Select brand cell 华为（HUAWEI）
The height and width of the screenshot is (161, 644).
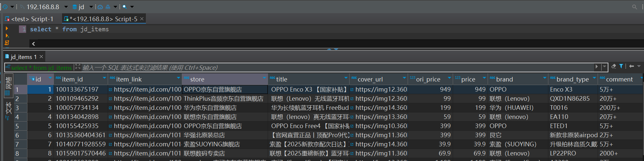click(518, 108)
